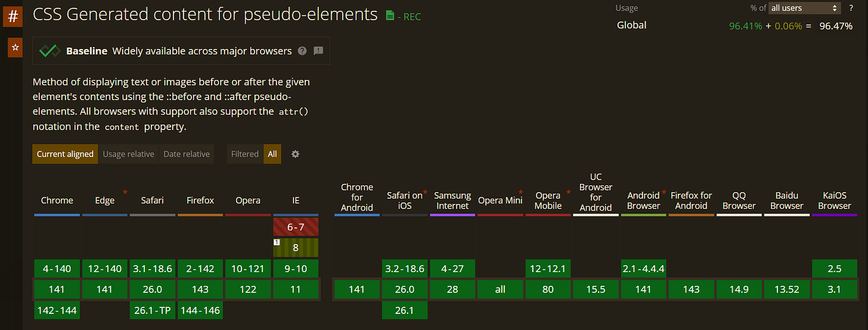Select KaiOS Browser 3.1 cell
Image resolution: width=868 pixels, height=330 pixels.
pos(834,289)
